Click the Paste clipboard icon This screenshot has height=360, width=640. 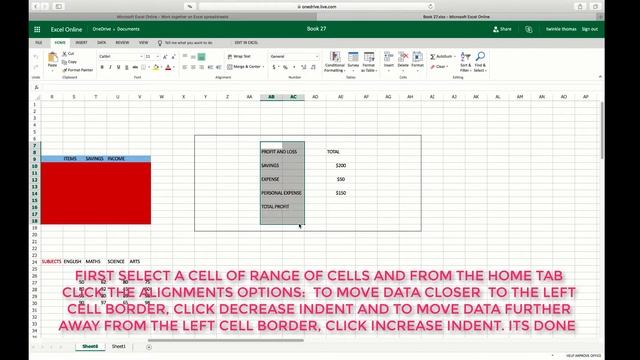(53, 58)
